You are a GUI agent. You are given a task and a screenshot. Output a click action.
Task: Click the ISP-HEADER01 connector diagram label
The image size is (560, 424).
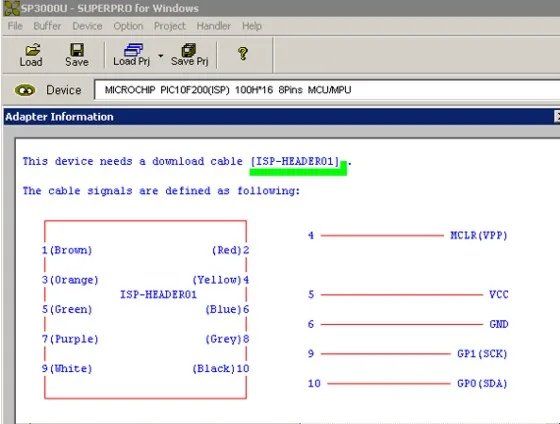pos(158,295)
